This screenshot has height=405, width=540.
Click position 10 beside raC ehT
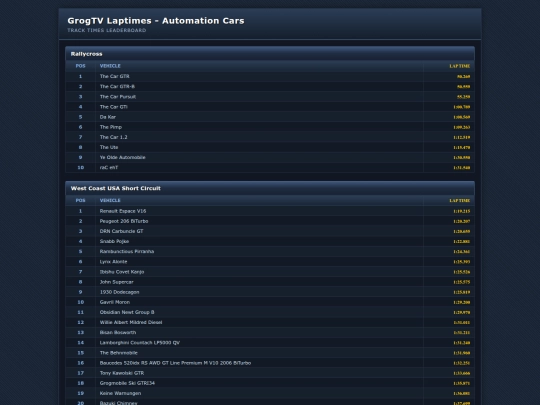[80, 167]
